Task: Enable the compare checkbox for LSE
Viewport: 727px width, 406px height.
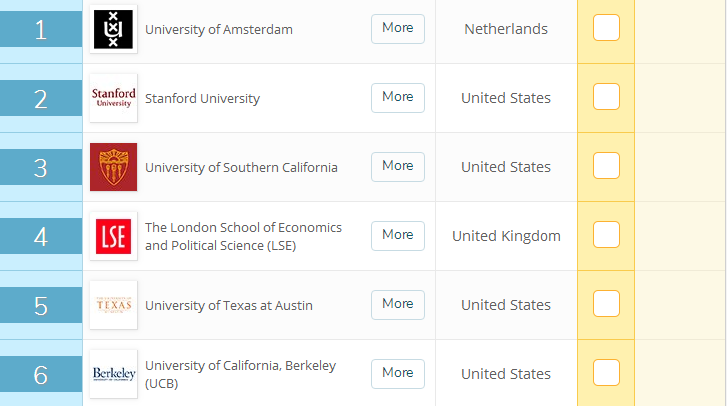Action: [606, 235]
